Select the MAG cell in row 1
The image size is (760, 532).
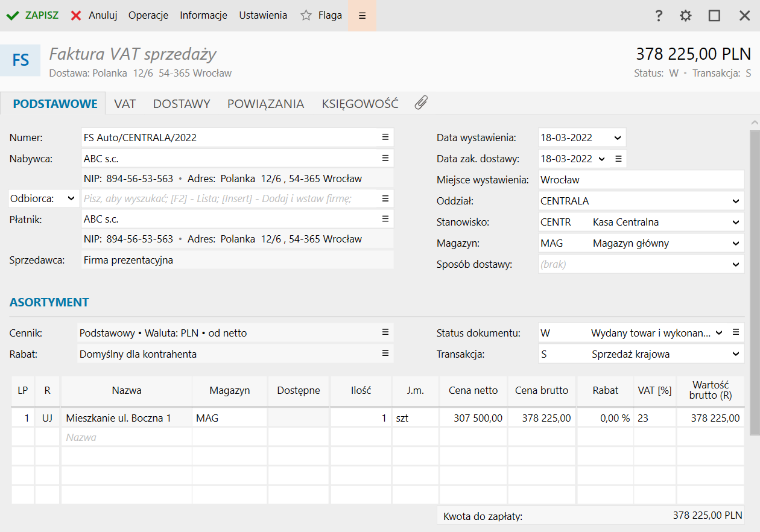pos(230,417)
